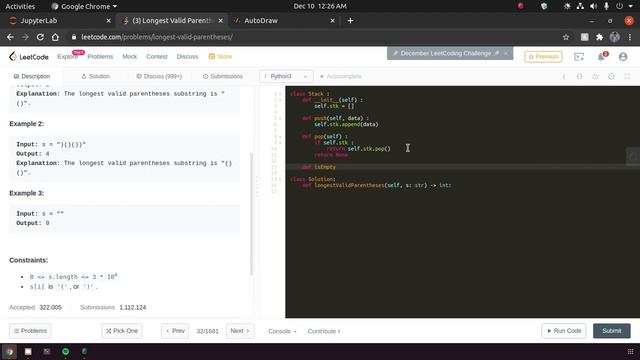
Task: Open the browser home page
Action: [55, 37]
